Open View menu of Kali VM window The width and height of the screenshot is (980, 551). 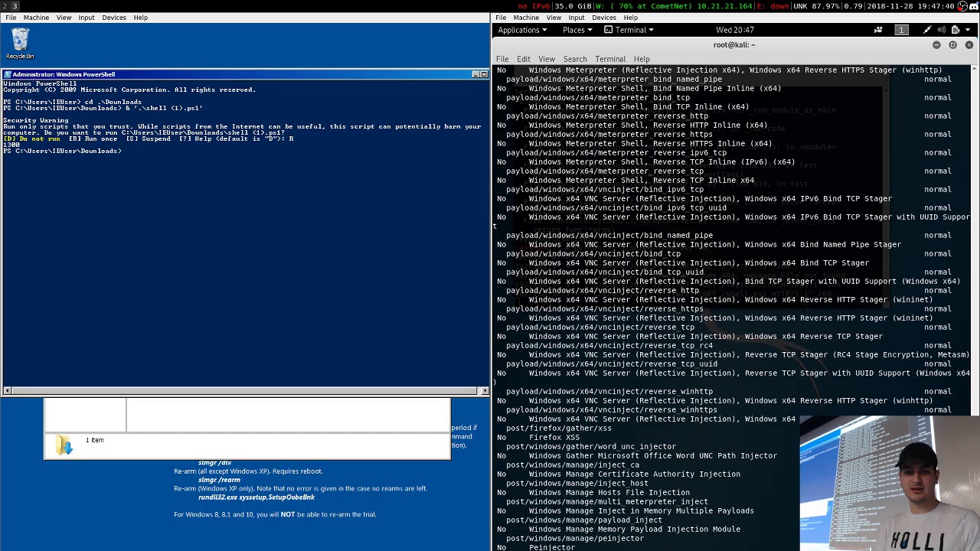tap(554, 17)
